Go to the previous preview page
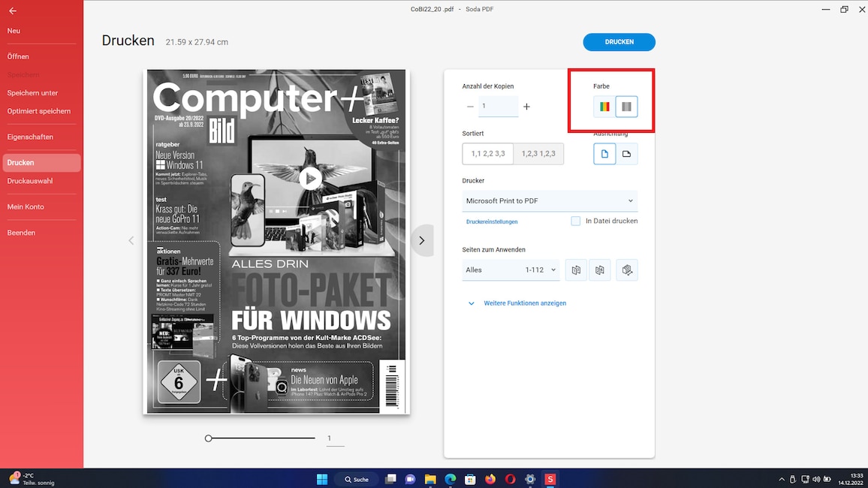 tap(131, 241)
